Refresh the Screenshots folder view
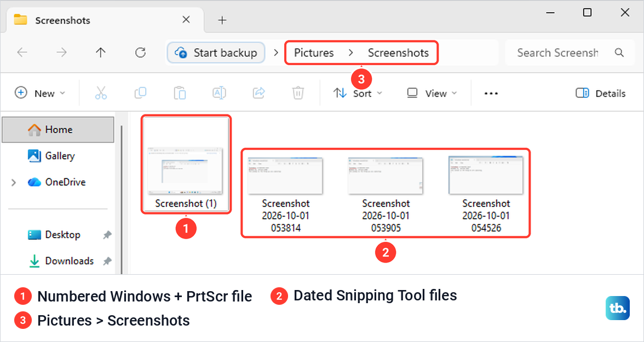The width and height of the screenshot is (644, 342). (x=140, y=53)
